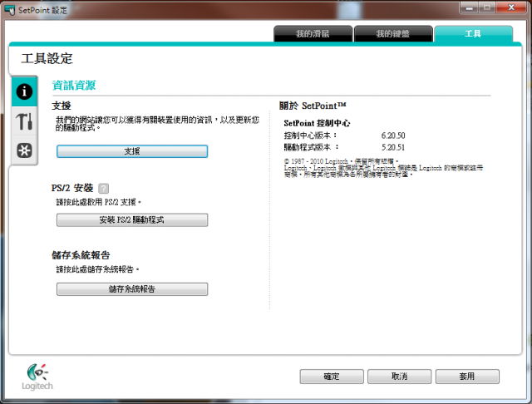Click the 儲存系統報告 button
The height and width of the screenshot is (404, 532).
coord(132,289)
